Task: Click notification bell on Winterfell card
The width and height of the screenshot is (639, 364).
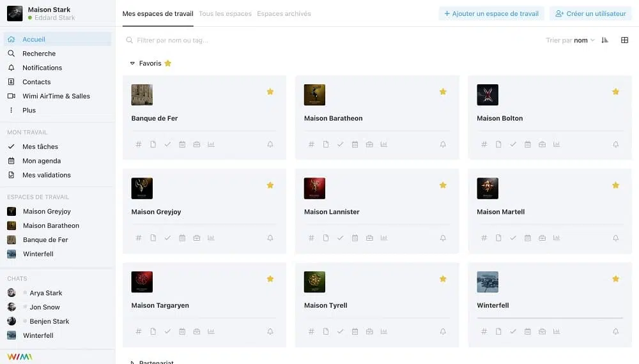Action: (616, 331)
